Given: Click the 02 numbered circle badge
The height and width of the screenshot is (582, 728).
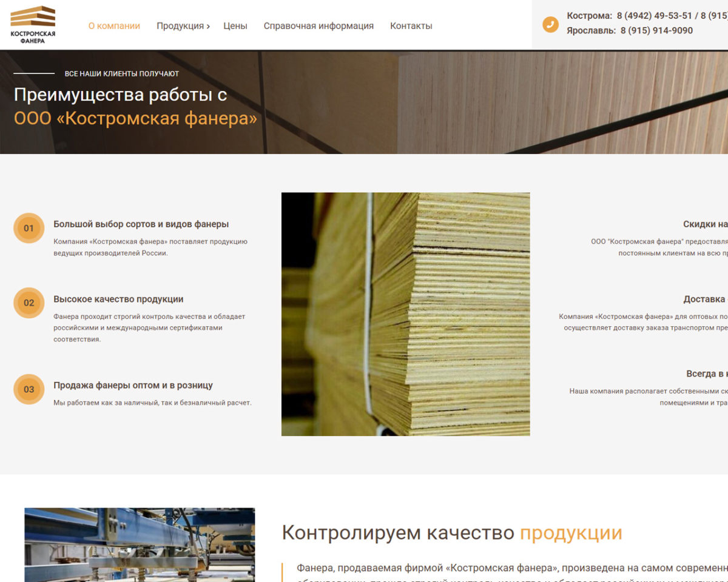Looking at the screenshot, I should coord(29,303).
